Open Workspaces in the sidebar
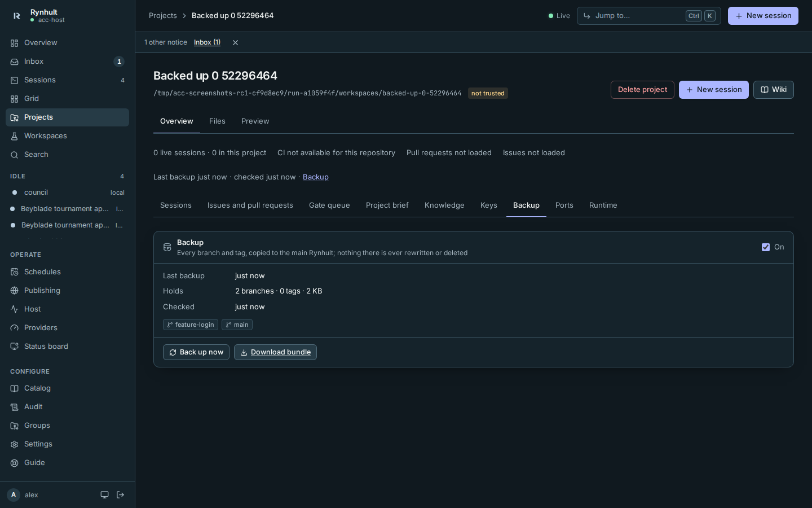Screen dimensions: 812x508 (67, 136)
